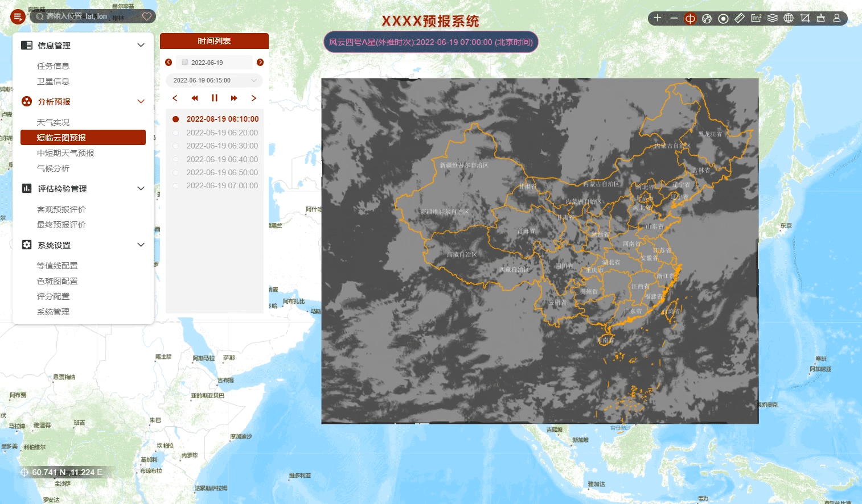Image resolution: width=862 pixels, height=504 pixels.
Task: Select 中短期天气预报 in the sidebar
Action: click(65, 153)
